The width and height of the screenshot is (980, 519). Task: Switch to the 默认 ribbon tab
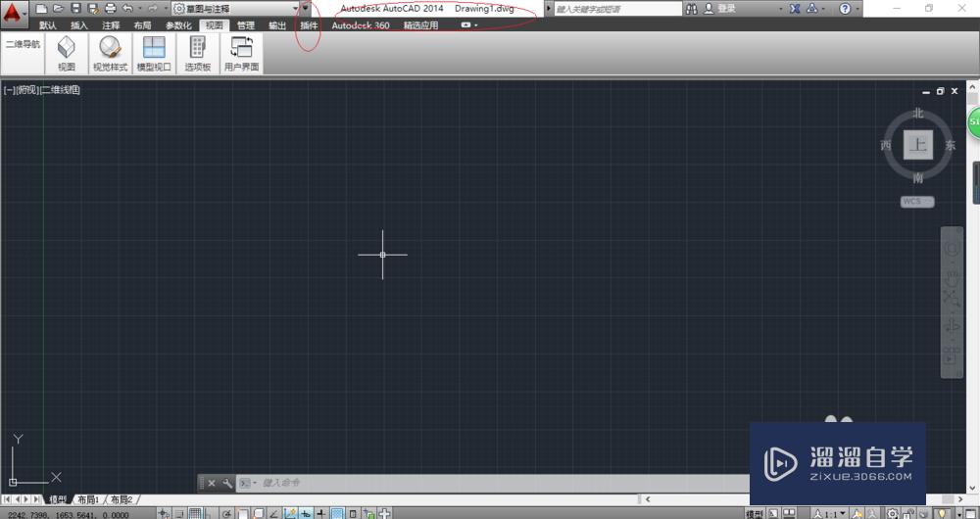pos(48,25)
